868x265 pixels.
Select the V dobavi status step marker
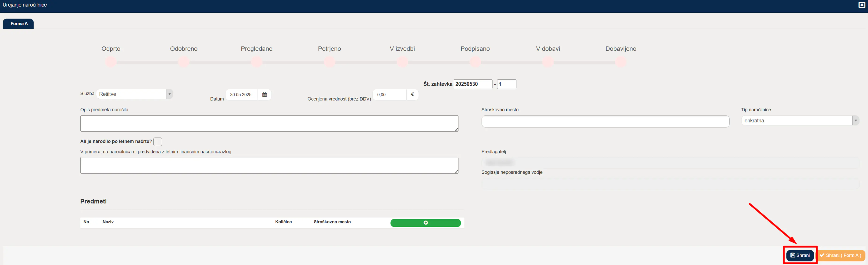(x=548, y=62)
